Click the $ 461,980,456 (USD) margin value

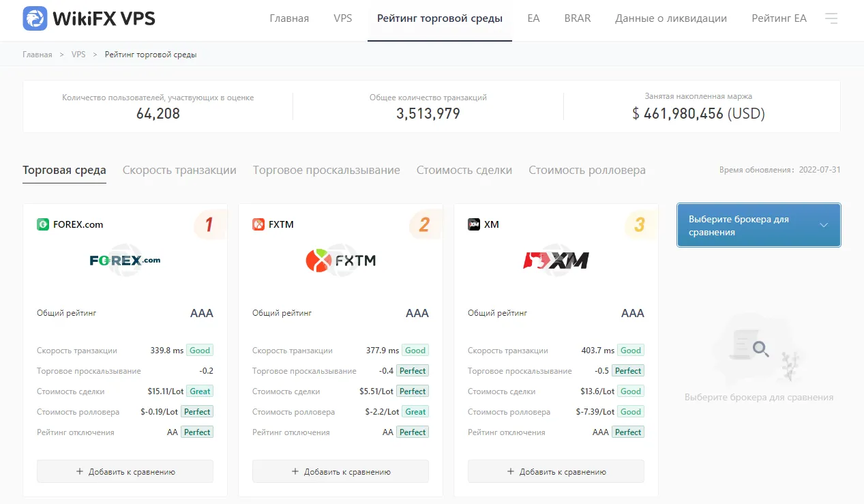698,114
